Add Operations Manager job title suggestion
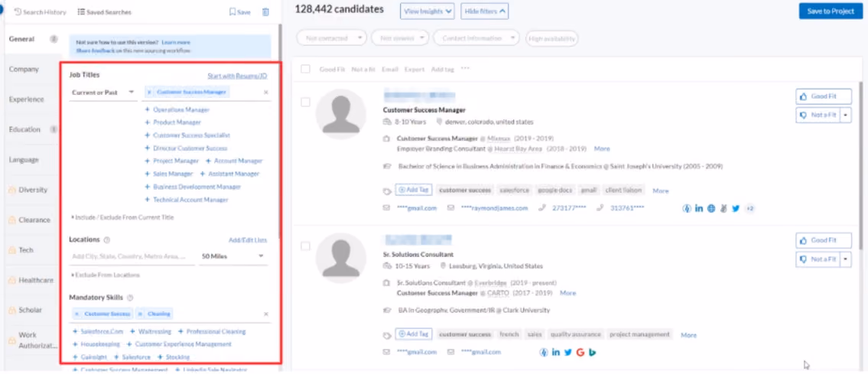The width and height of the screenshot is (868, 374). pos(177,109)
